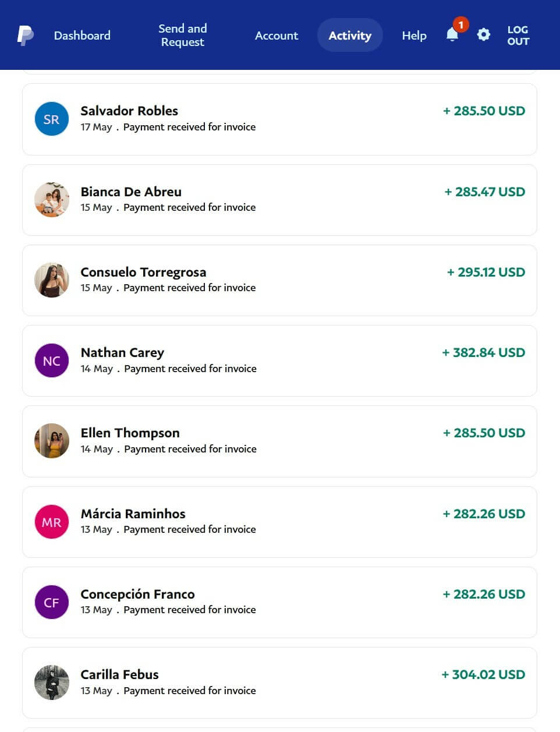This screenshot has width=560, height=732.
Task: Click the PayPal logo icon
Action: pos(25,36)
